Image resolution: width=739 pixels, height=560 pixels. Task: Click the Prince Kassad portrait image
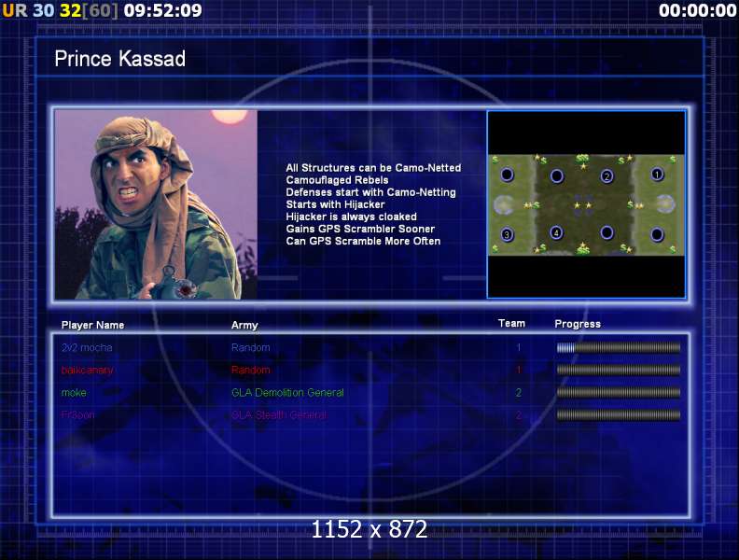coord(156,204)
